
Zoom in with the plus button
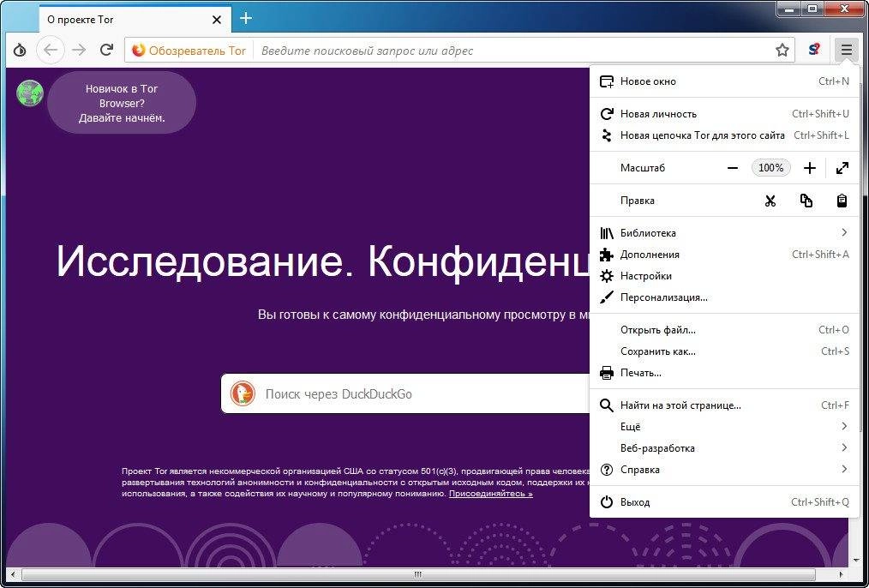tap(810, 168)
